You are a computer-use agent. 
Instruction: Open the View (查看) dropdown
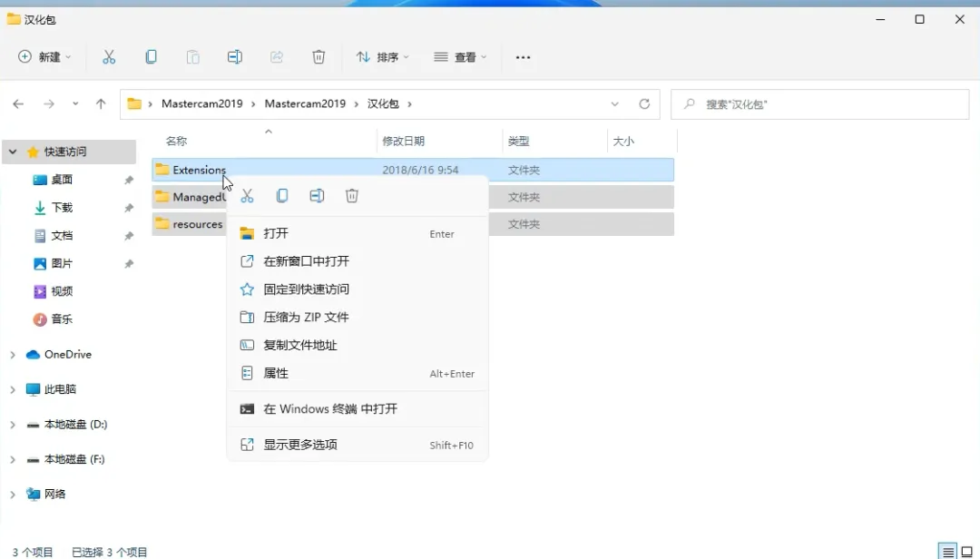click(460, 57)
